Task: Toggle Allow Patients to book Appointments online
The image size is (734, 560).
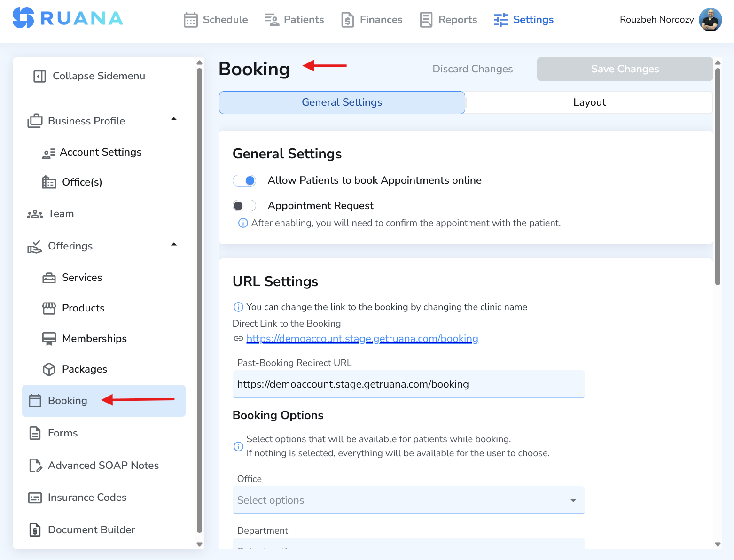Action: (x=244, y=180)
